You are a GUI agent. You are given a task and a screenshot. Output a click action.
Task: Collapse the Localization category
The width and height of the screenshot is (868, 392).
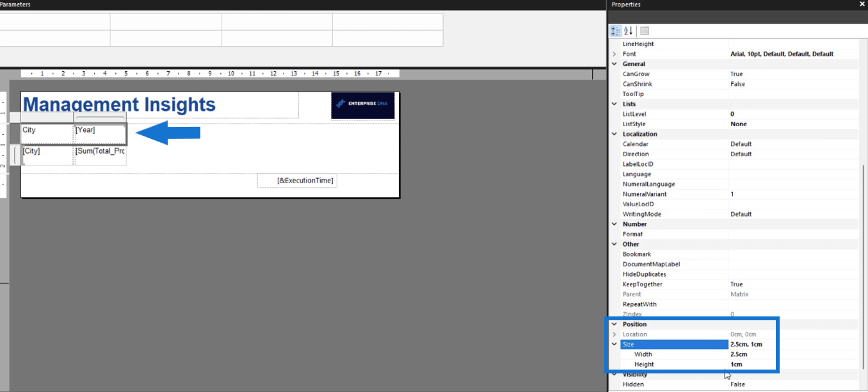click(x=615, y=134)
